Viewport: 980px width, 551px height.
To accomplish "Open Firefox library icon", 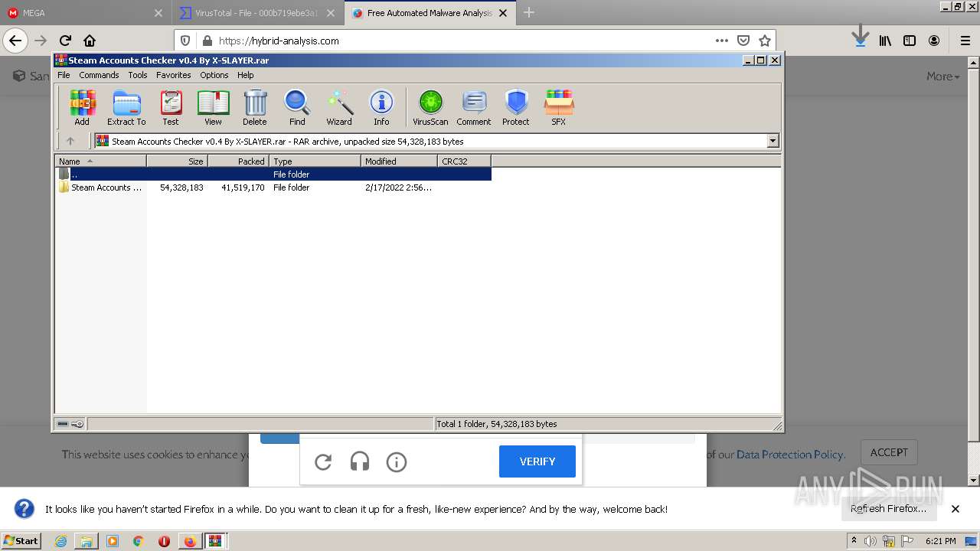I will 885,41.
